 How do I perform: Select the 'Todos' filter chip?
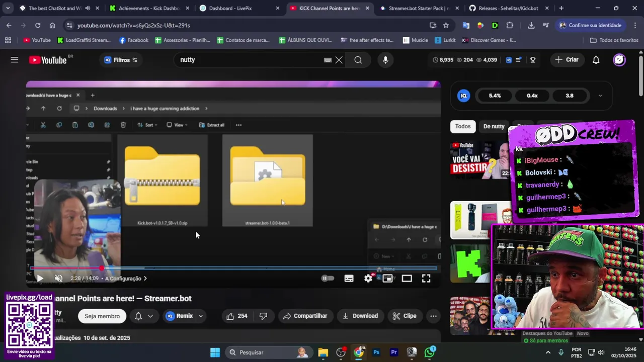pyautogui.click(x=463, y=126)
